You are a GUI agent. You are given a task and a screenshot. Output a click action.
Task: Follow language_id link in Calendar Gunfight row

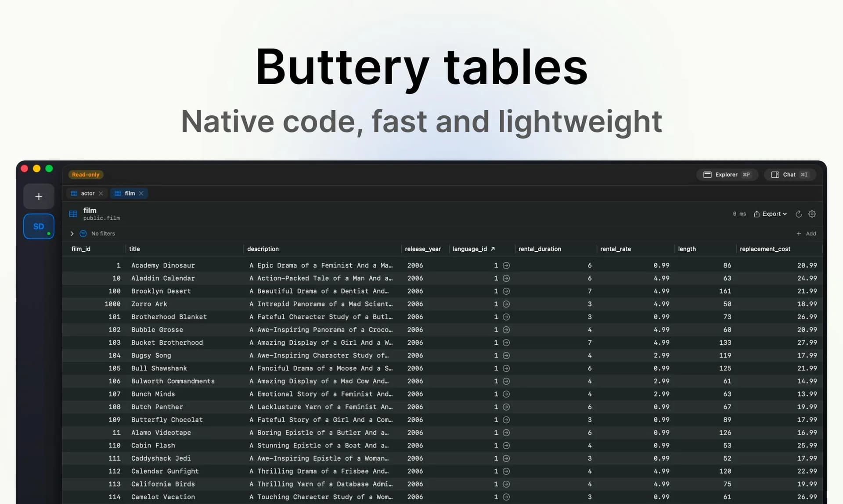[x=506, y=471]
